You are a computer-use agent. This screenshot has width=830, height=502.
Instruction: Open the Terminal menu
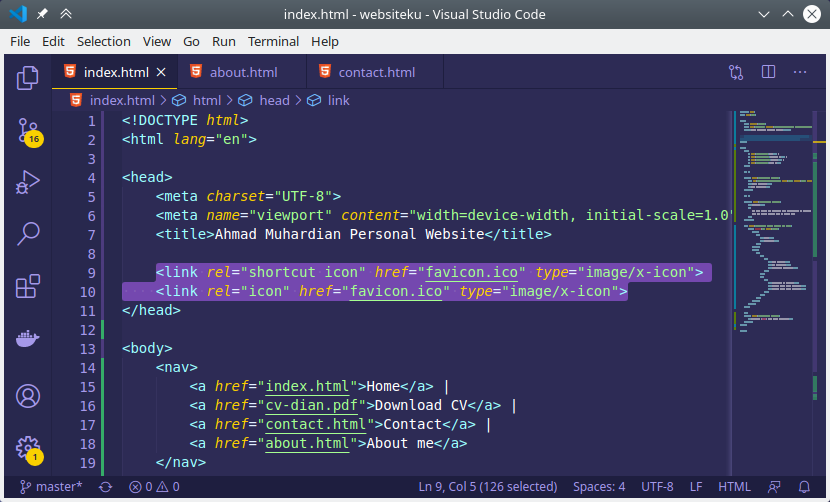[273, 41]
